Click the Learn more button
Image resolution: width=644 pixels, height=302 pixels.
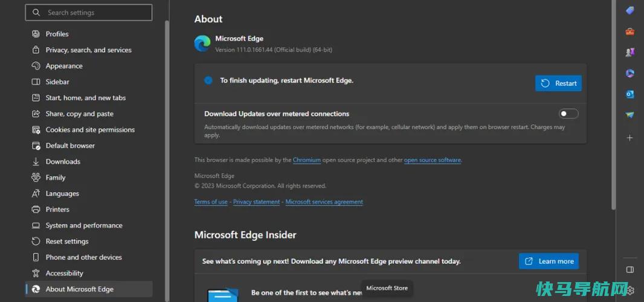549,262
